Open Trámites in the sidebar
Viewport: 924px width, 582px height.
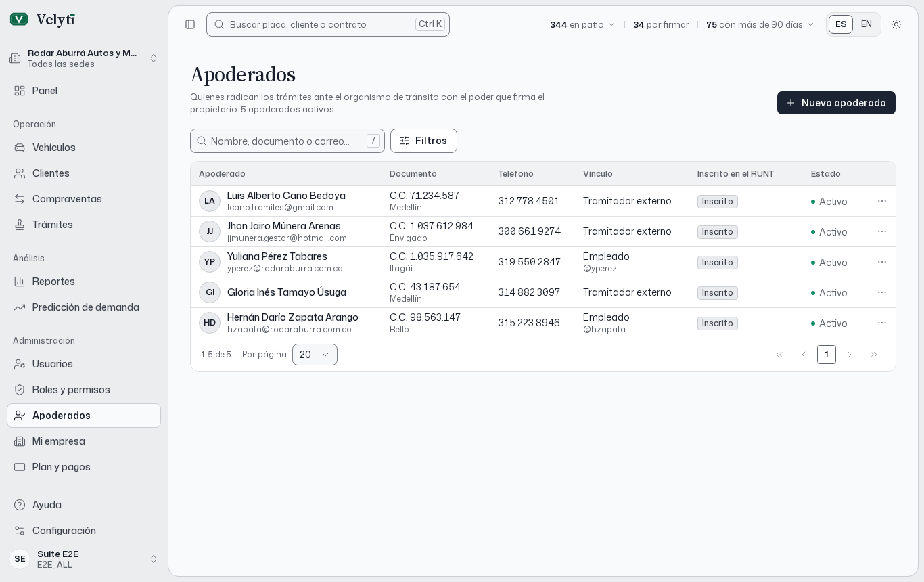click(84, 225)
